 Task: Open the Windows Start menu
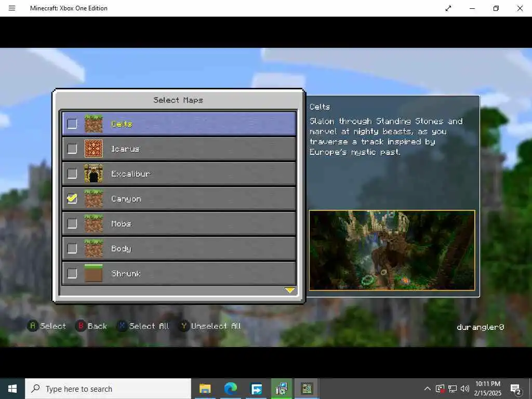pos(12,389)
